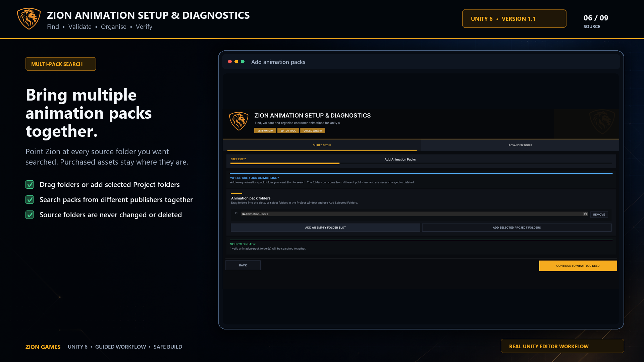Click the Zion lion logo in top header
The height and width of the screenshot is (362, 644).
click(x=29, y=19)
